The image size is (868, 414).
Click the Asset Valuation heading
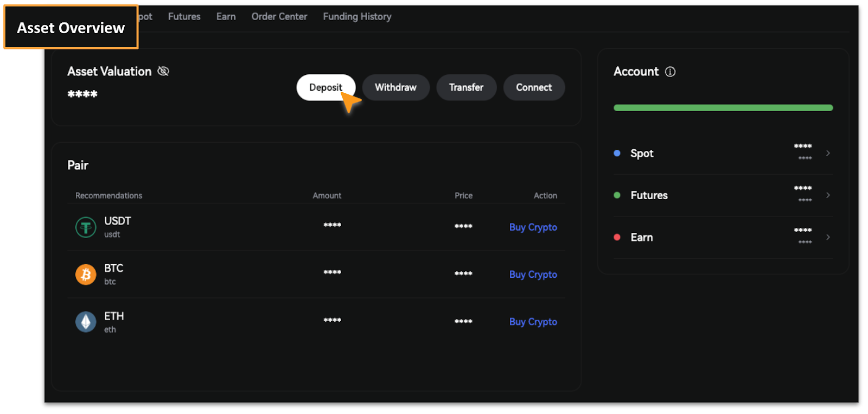[x=109, y=71]
